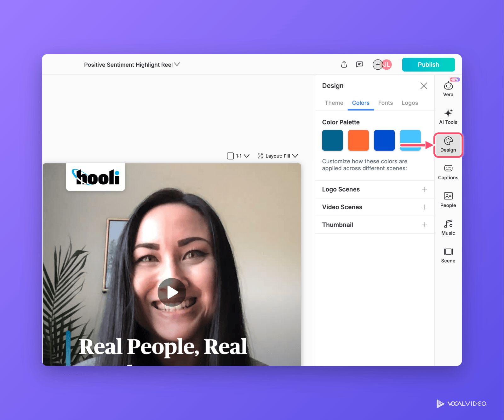504x420 pixels.
Task: Select the orange color swatch
Action: [358, 140]
